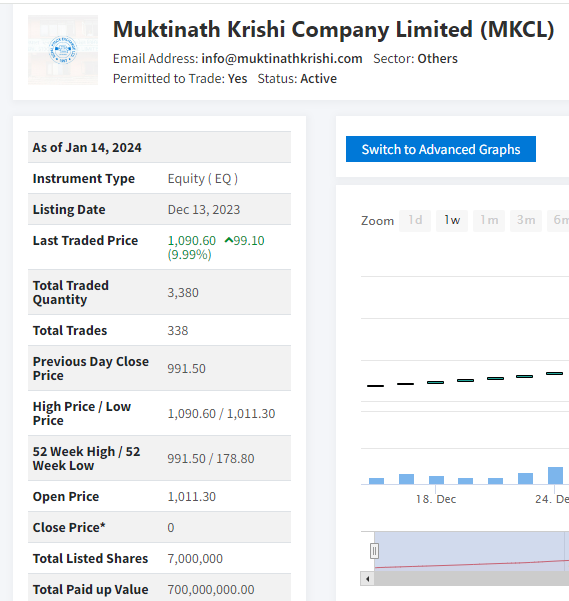Image resolution: width=569 pixels, height=601 pixels.
Task: Click the 'Equity ( EQ )' value
Action: click(203, 179)
